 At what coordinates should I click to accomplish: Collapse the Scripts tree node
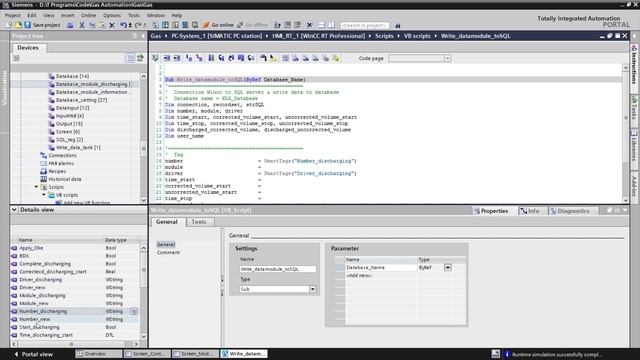coord(36,187)
